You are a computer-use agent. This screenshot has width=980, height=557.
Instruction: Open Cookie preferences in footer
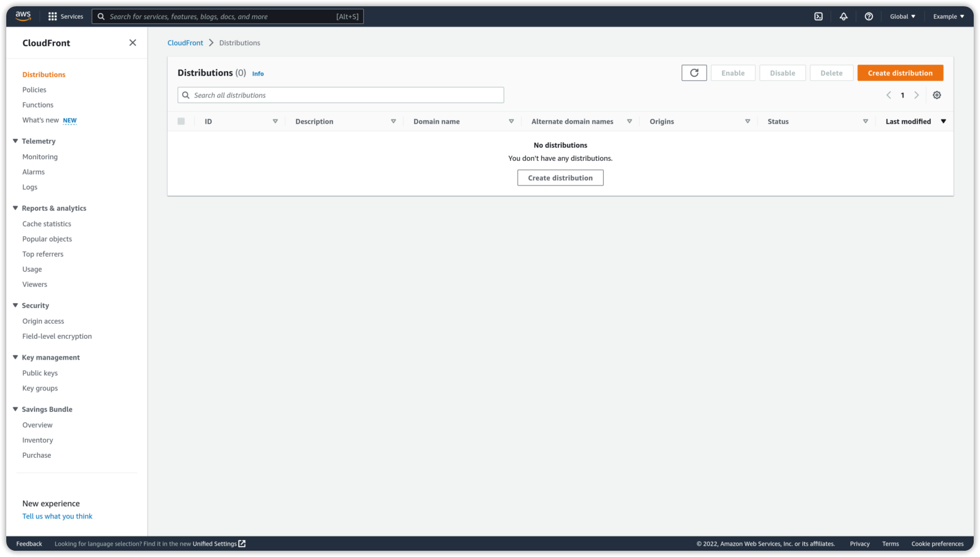click(937, 544)
